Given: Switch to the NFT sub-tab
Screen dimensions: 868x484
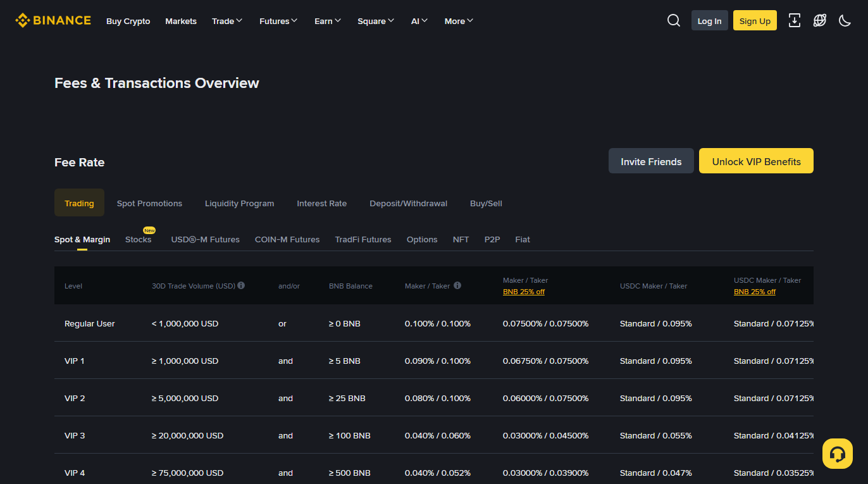Looking at the screenshot, I should coord(461,239).
